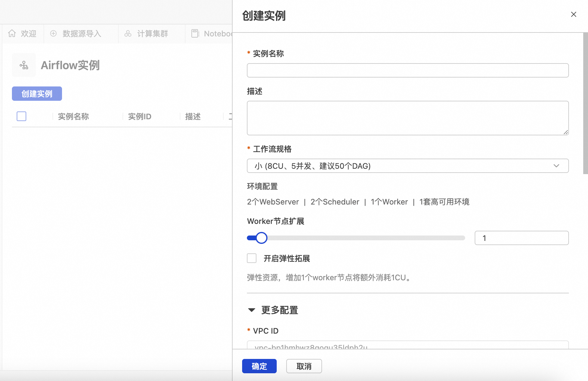Click the 确定 confirm button
The height and width of the screenshot is (381, 588).
click(259, 366)
